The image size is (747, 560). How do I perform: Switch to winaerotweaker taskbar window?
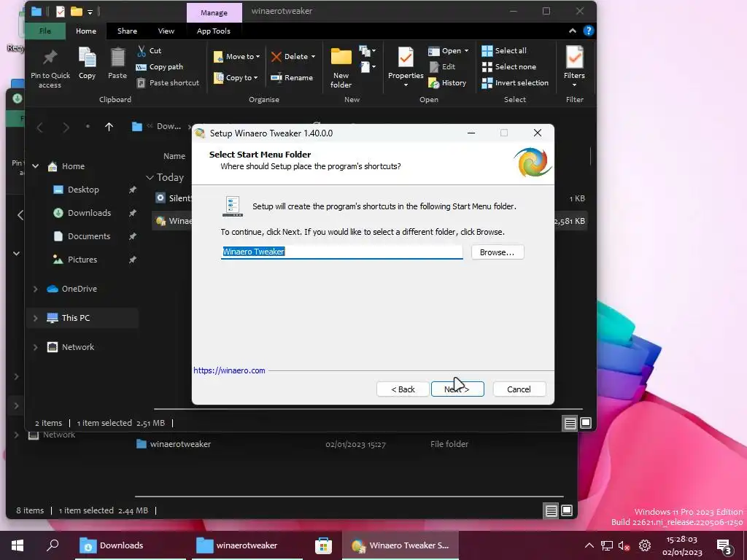click(x=247, y=545)
